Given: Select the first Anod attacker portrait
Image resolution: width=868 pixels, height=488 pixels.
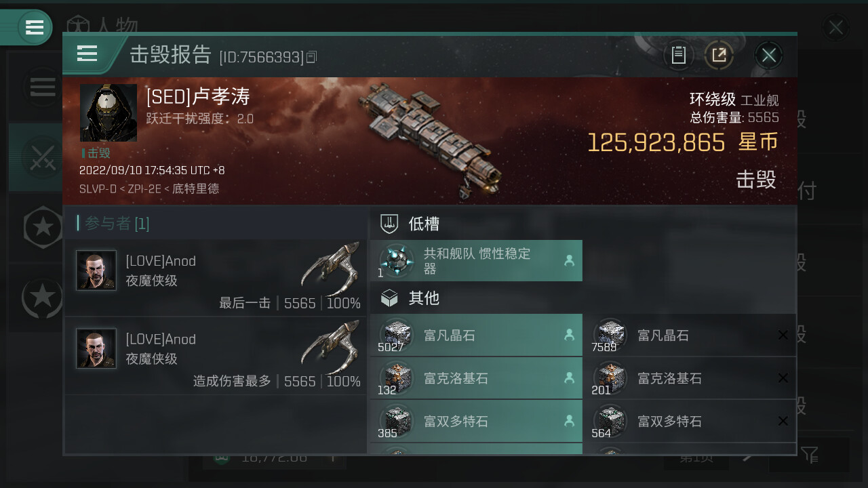Looking at the screenshot, I should (96, 270).
